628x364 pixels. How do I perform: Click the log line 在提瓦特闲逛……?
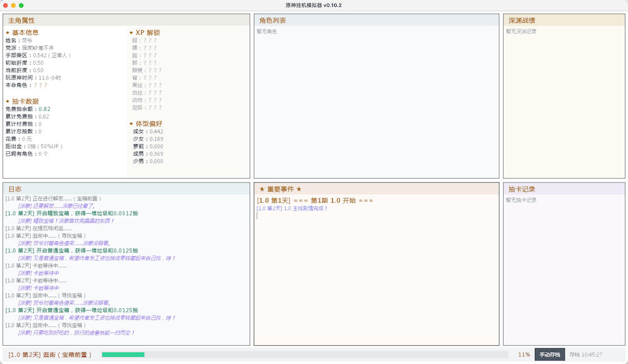(38, 228)
